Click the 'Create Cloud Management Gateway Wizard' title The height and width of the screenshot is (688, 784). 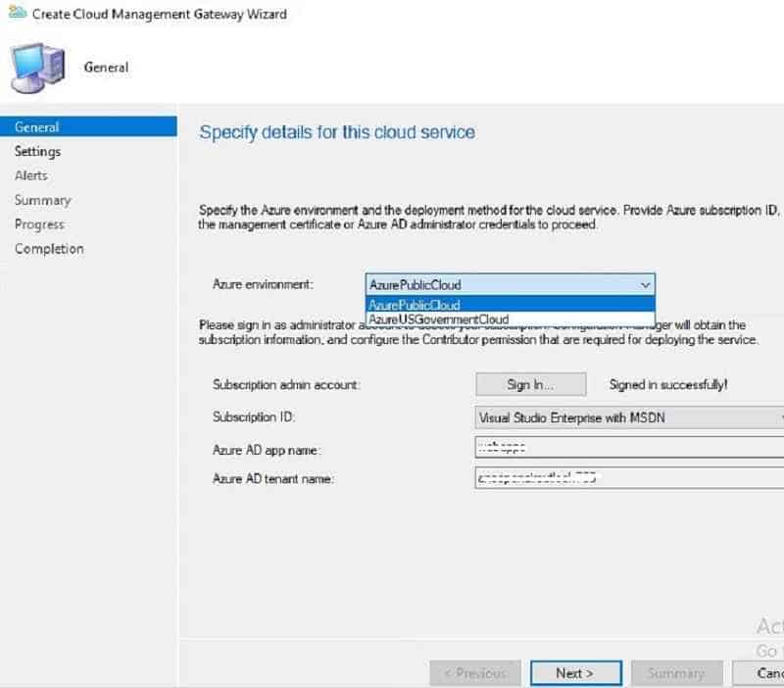click(160, 14)
